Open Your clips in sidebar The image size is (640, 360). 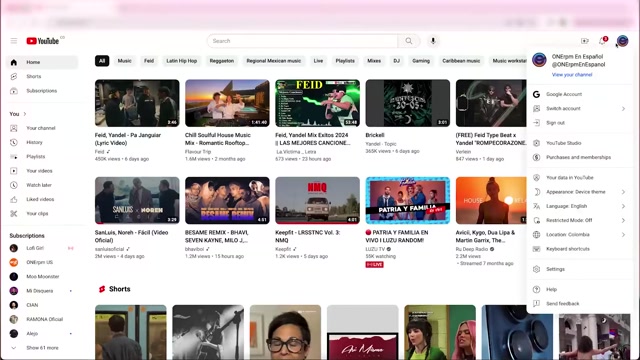click(x=42, y=213)
